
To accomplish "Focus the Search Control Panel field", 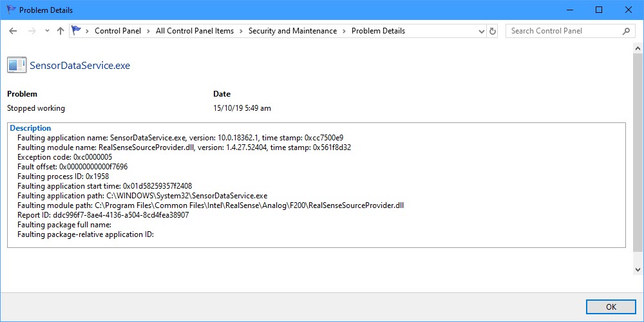I will click(x=563, y=31).
